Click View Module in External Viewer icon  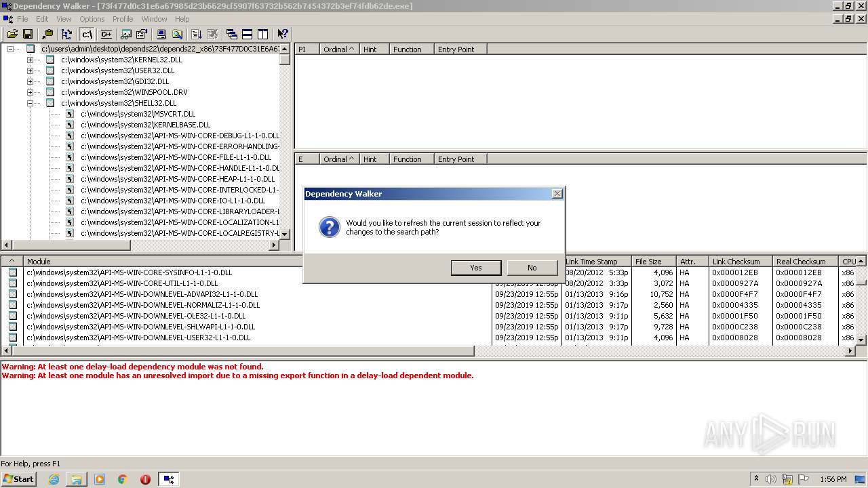tap(127, 34)
